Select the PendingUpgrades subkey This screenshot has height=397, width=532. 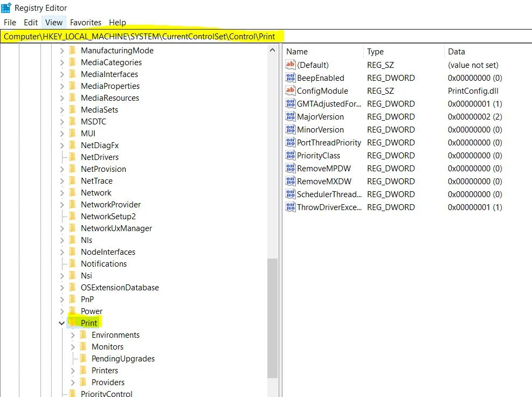(123, 359)
